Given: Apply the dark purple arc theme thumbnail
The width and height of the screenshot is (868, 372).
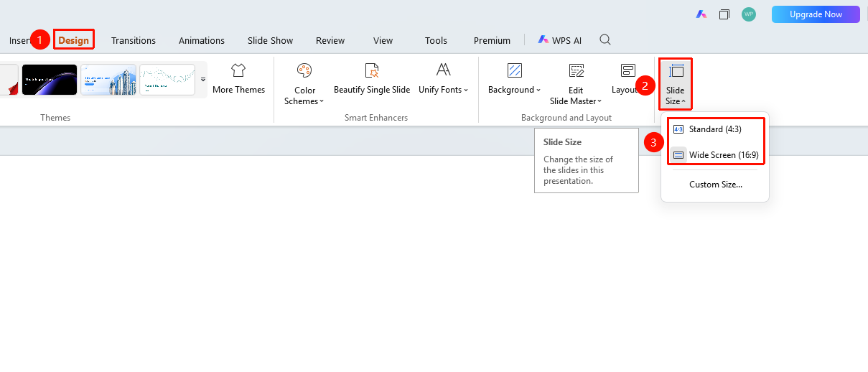Looking at the screenshot, I should pos(50,79).
